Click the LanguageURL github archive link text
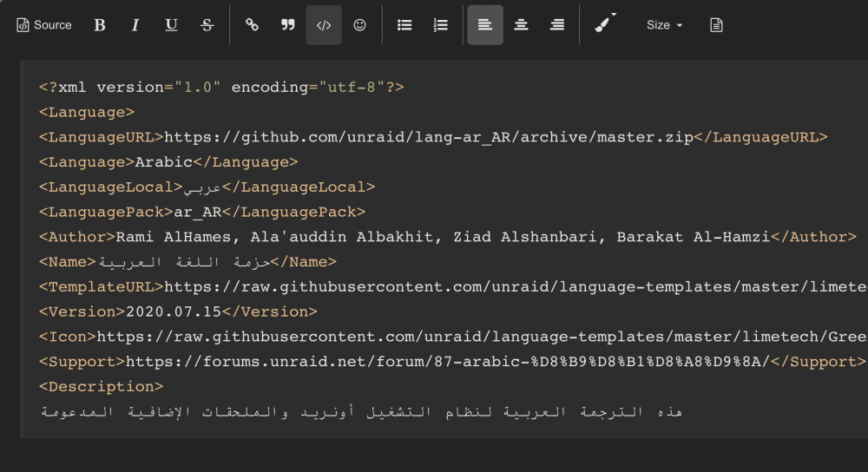Screen dimensions: 868x472 pyautogui.click(x=429, y=137)
